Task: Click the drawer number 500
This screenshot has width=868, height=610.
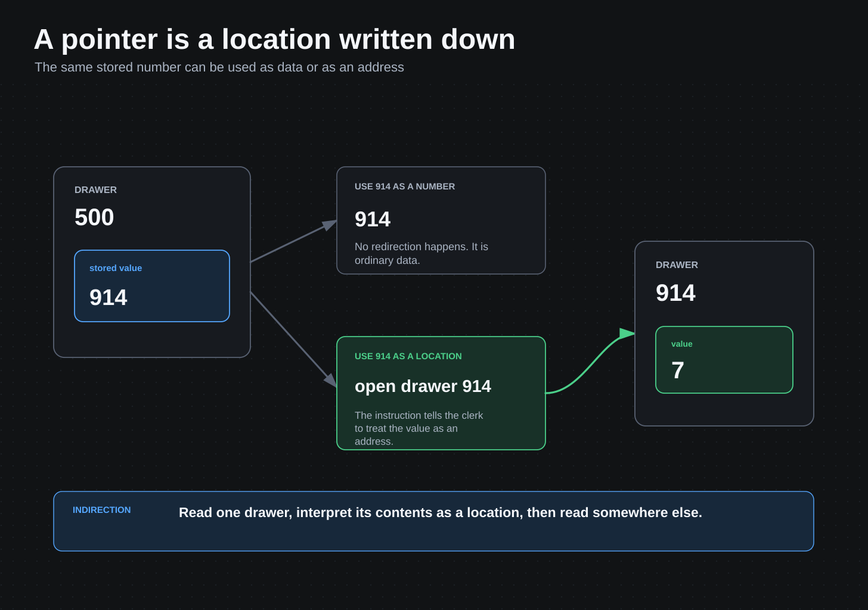Action: click(x=94, y=217)
